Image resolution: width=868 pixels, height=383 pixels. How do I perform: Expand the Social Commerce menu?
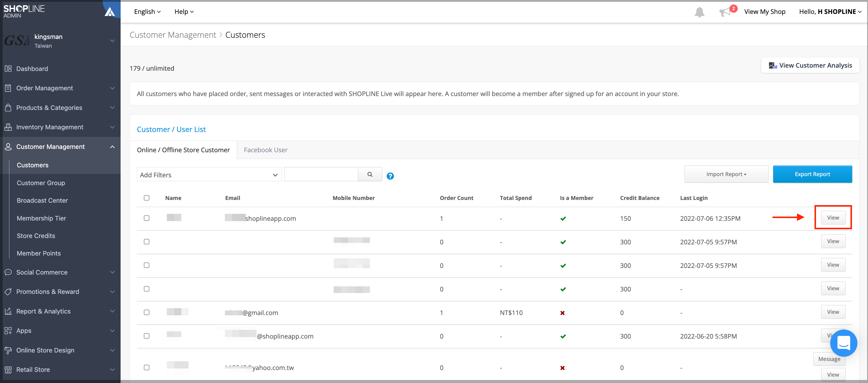coord(112,272)
